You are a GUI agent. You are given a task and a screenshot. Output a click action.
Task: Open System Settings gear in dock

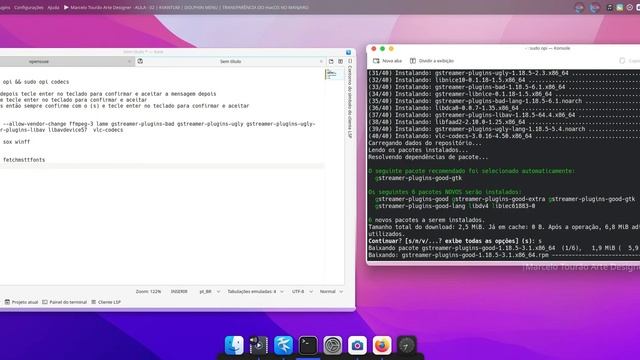[333, 345]
